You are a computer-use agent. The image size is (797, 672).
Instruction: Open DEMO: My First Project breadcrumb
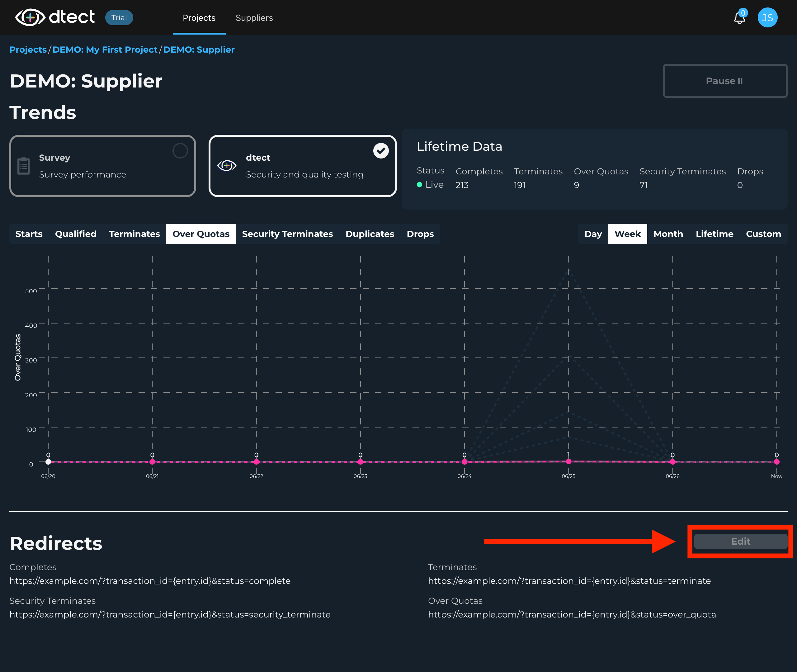pos(105,50)
